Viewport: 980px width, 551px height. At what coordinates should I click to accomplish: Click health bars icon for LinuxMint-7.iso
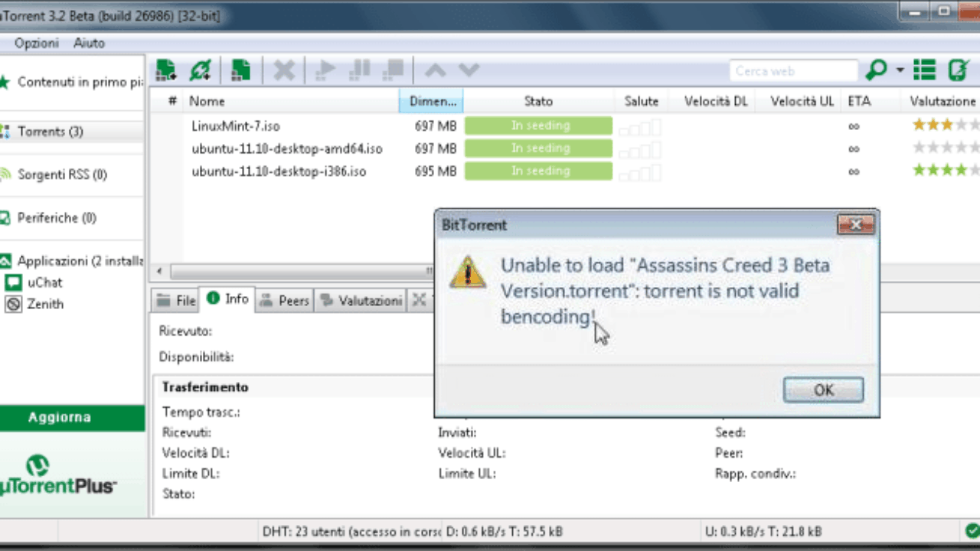[x=640, y=127]
